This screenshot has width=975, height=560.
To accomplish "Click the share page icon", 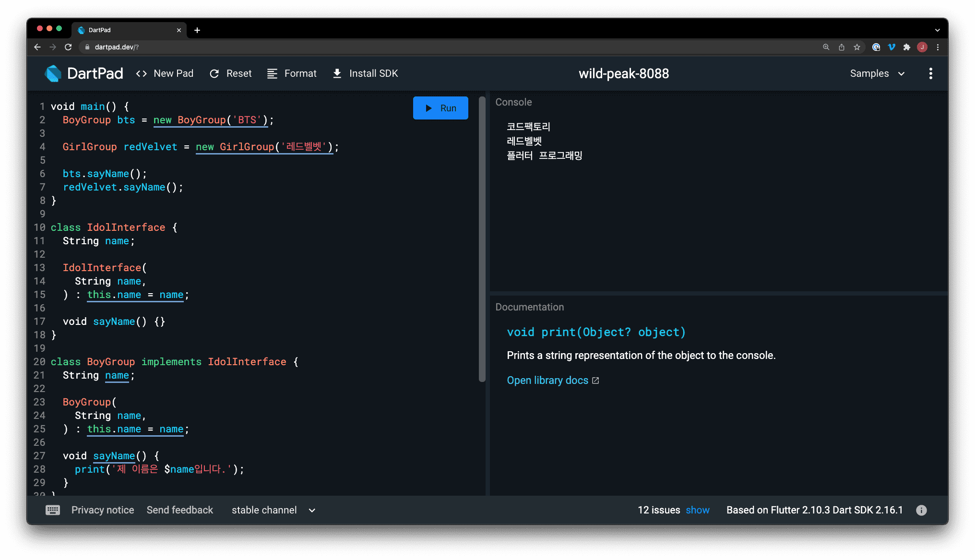I will 841,47.
